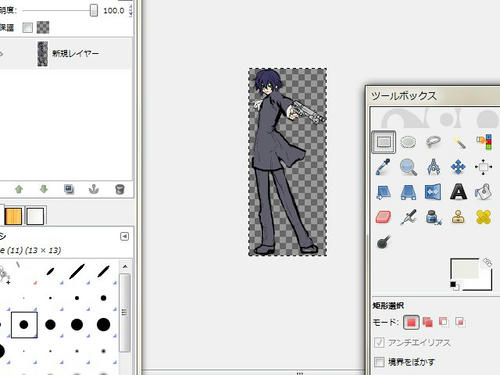
Task: Click the brush list scroll-up arrow
Action: (x=125, y=267)
